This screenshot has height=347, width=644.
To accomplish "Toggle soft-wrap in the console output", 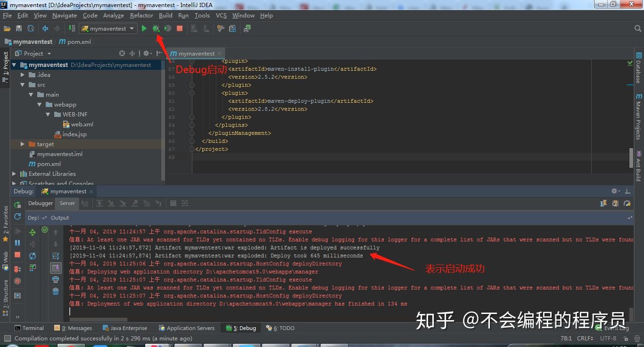I will coord(56,256).
